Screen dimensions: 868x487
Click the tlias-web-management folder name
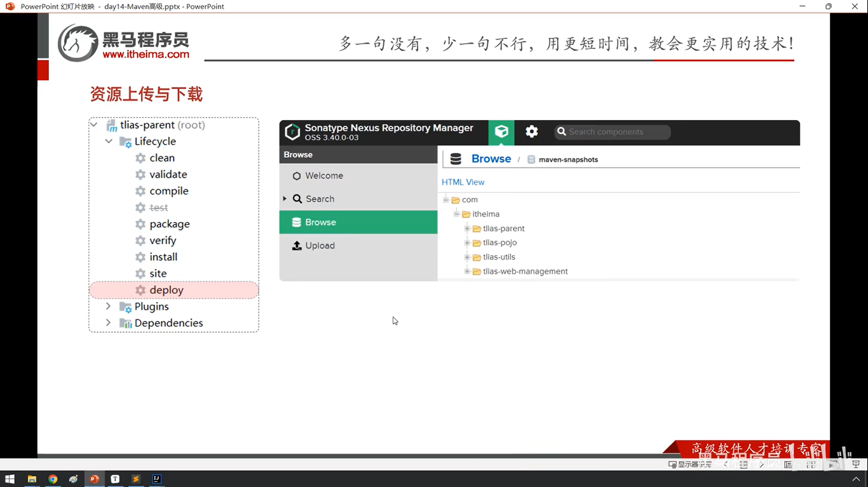526,272
